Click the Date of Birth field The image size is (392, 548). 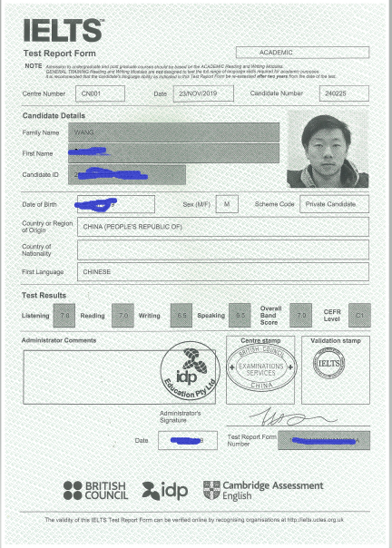(x=116, y=204)
